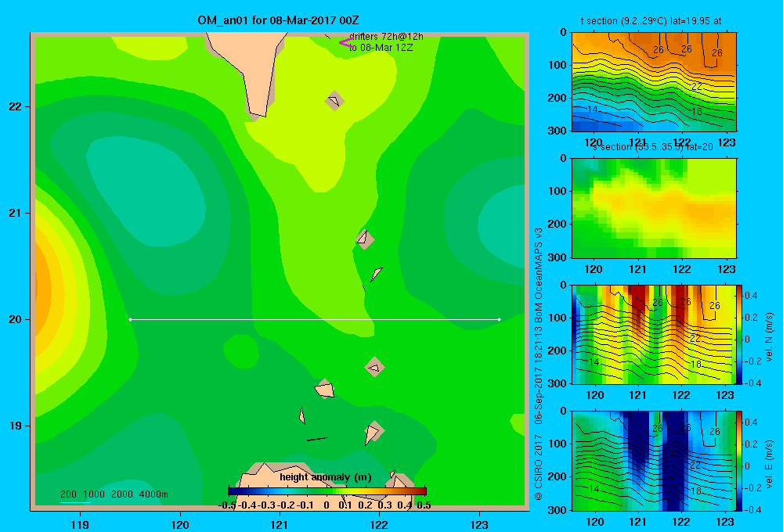The width and height of the screenshot is (783, 532).
Task: Click longitude tick label 122 on main map
Action: pos(379,524)
